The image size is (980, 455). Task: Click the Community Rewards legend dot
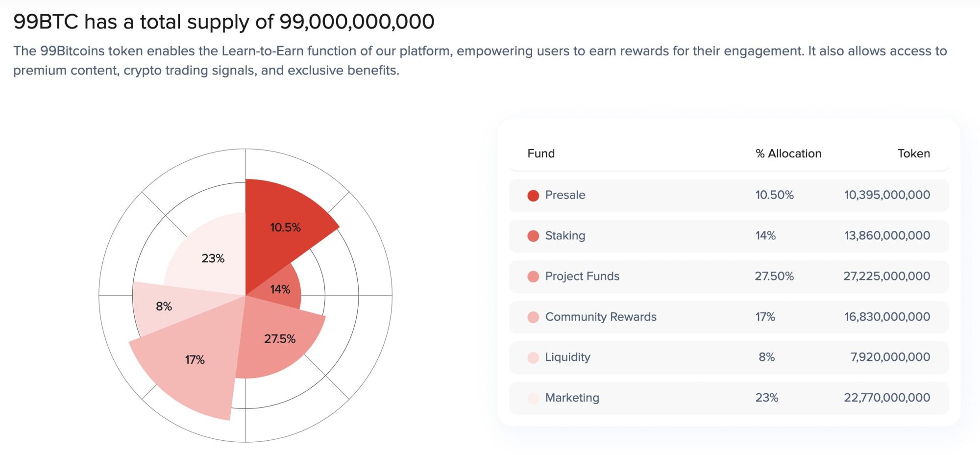pyautogui.click(x=533, y=317)
